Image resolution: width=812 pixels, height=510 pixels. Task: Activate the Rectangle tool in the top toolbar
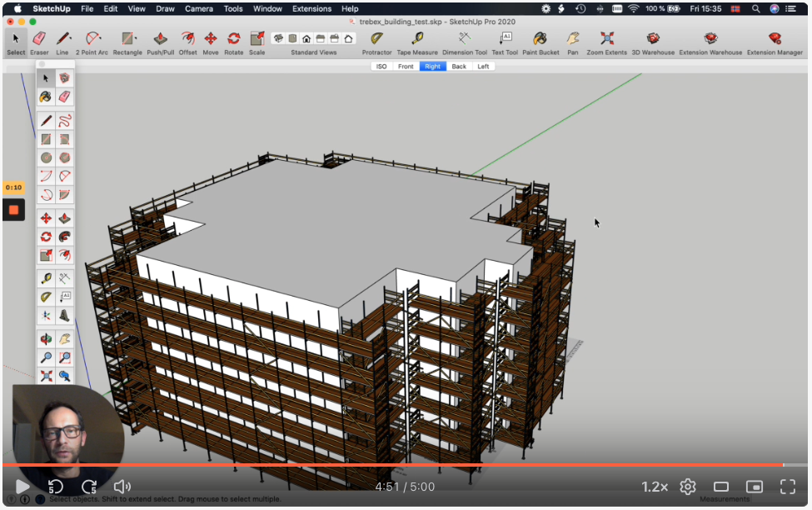127,43
